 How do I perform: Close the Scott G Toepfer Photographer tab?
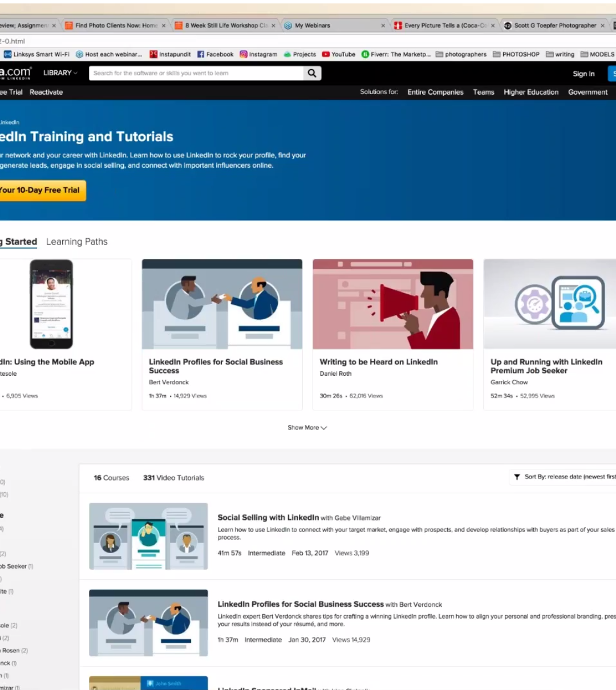602,26
